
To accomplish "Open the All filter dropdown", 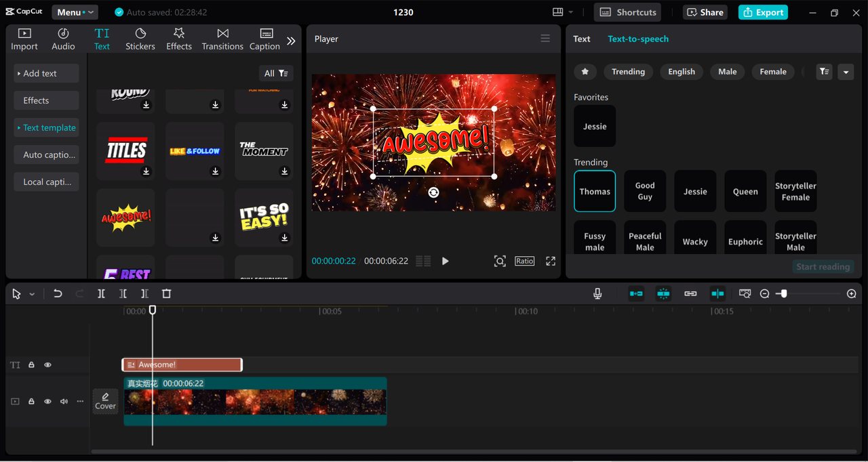I will point(276,73).
